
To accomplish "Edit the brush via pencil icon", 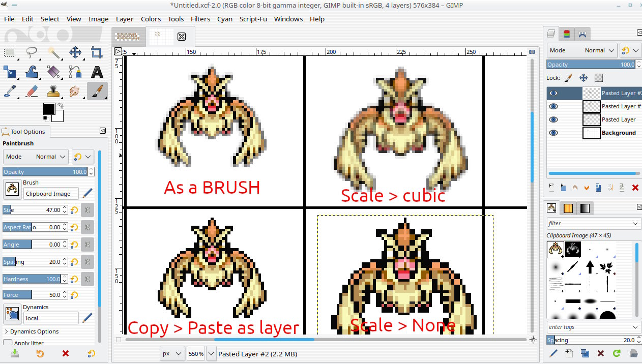I will 87,193.
